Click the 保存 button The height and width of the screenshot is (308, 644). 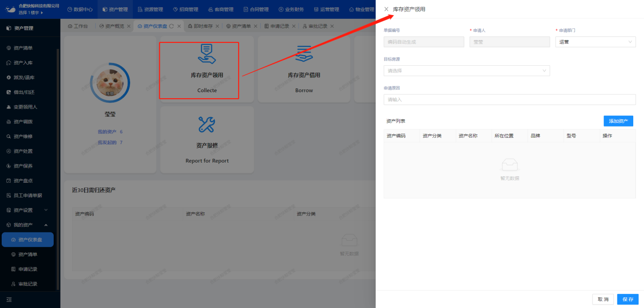point(628,299)
